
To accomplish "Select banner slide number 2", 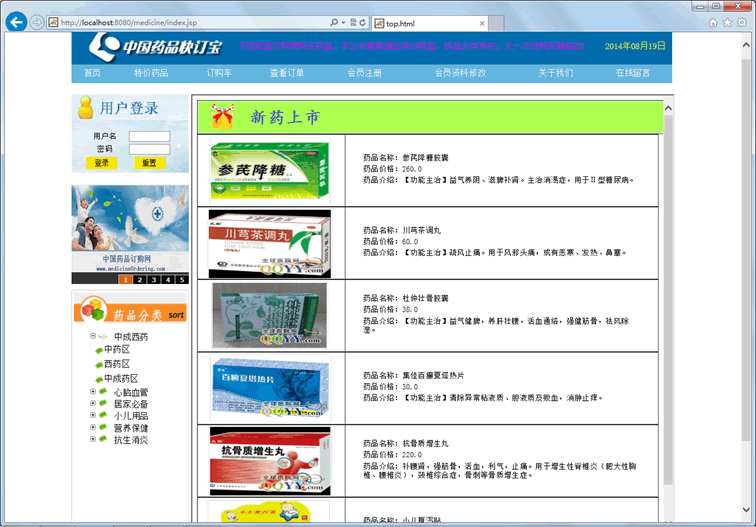I will pyautogui.click(x=140, y=280).
